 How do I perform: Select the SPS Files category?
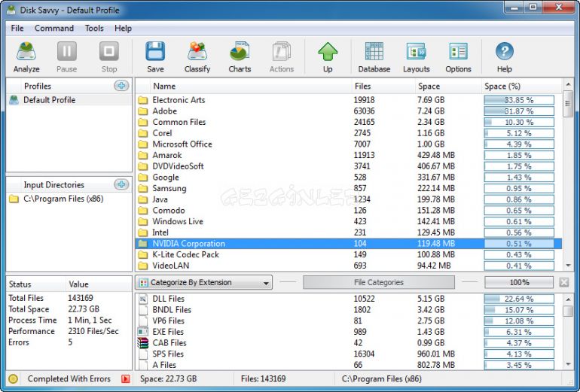pos(349,354)
